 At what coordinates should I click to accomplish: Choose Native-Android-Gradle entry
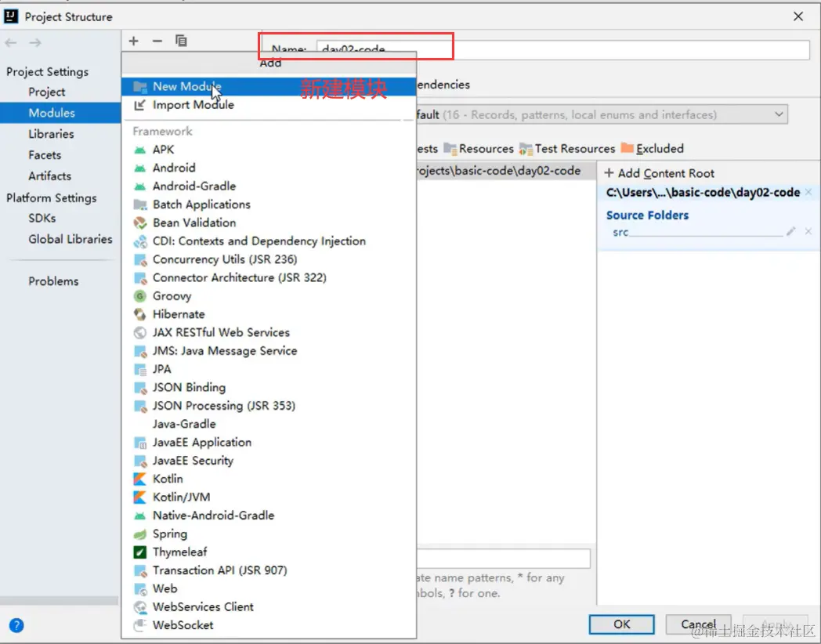click(x=269, y=516)
